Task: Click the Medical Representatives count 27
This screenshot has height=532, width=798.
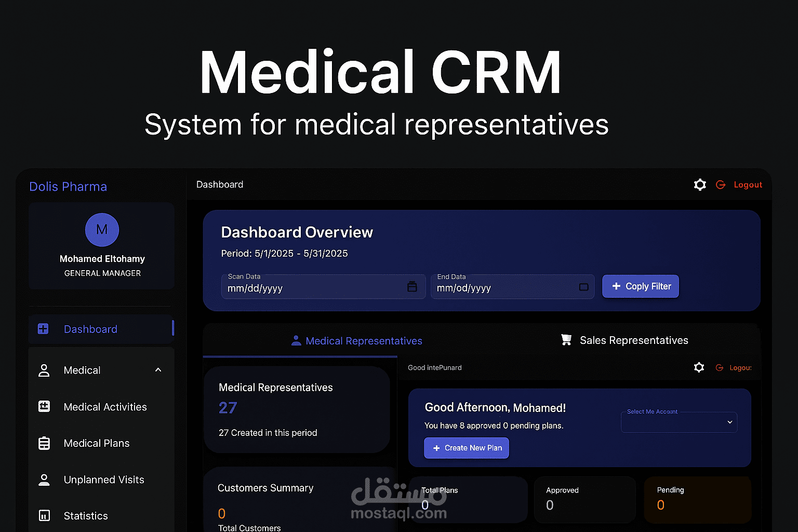Action: [x=228, y=408]
